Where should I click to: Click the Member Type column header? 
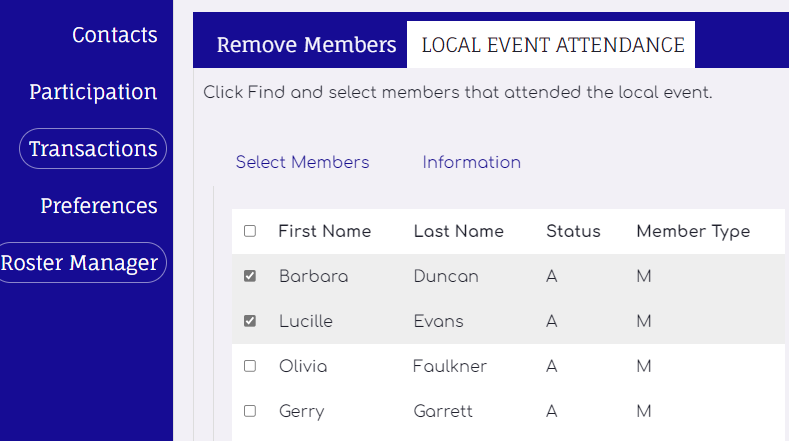pos(692,231)
